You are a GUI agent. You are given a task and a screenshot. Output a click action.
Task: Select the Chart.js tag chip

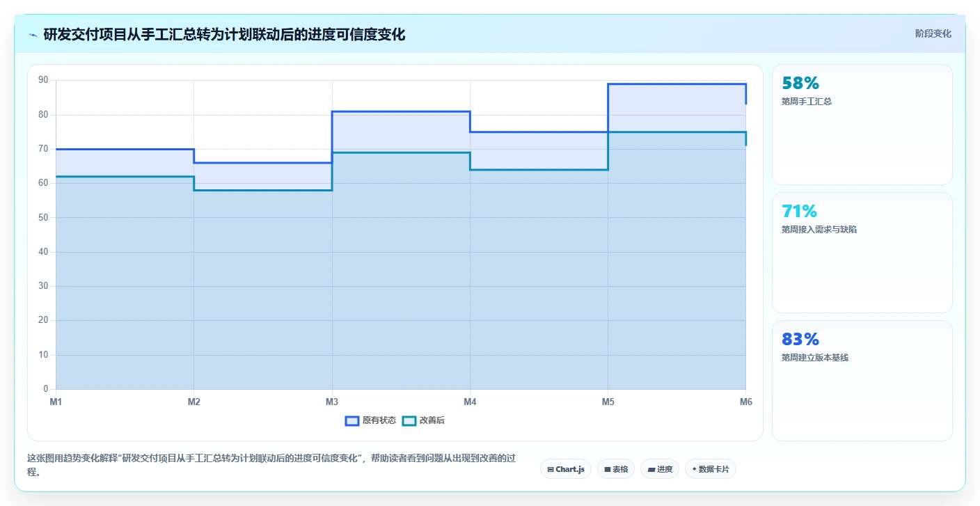(566, 469)
